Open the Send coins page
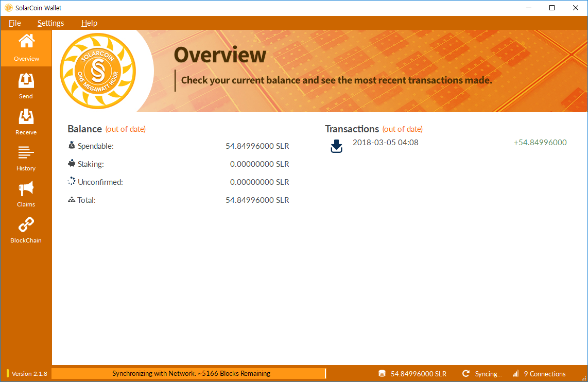This screenshot has width=588, height=382. (26, 86)
